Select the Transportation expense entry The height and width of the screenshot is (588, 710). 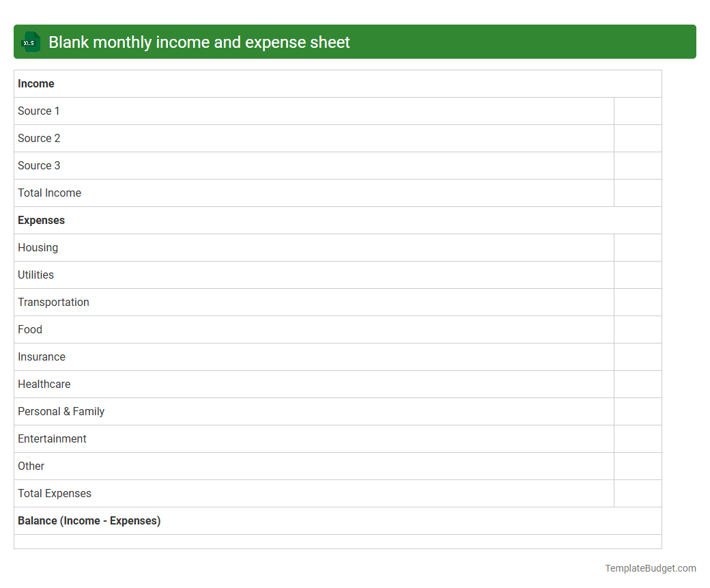pyautogui.click(x=53, y=302)
